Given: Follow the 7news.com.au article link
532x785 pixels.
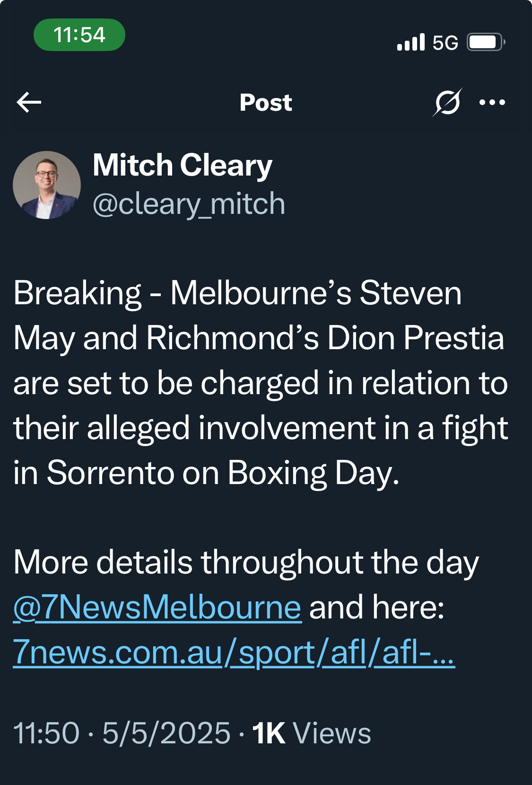Looking at the screenshot, I should click(234, 653).
